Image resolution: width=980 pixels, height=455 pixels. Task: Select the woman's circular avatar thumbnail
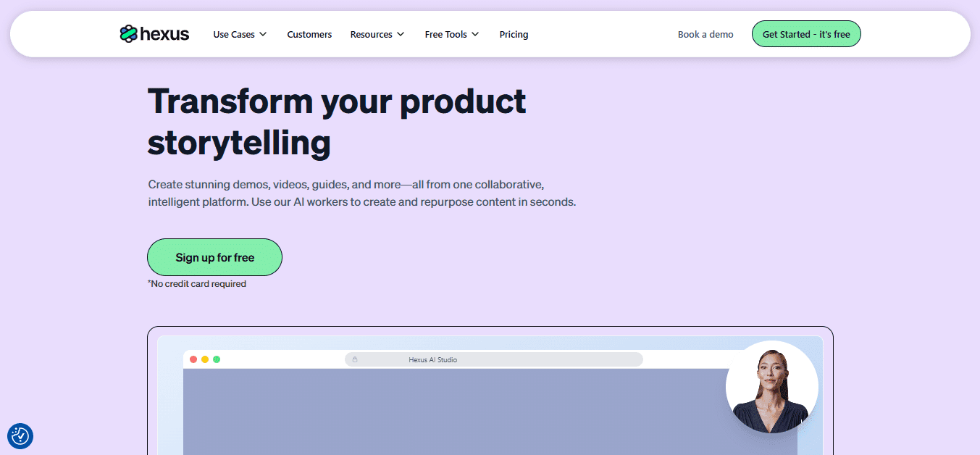pyautogui.click(x=771, y=387)
